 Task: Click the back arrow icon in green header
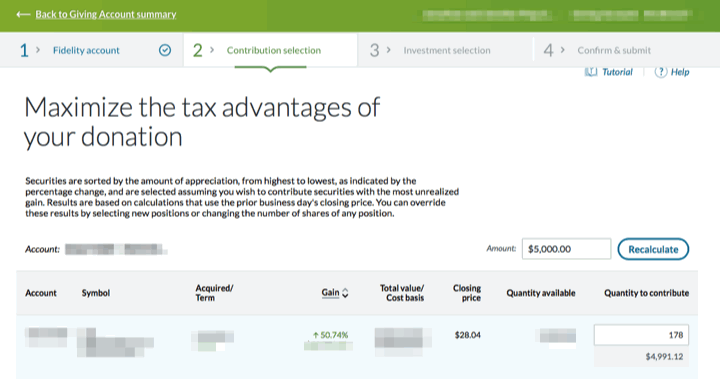pos(23,15)
